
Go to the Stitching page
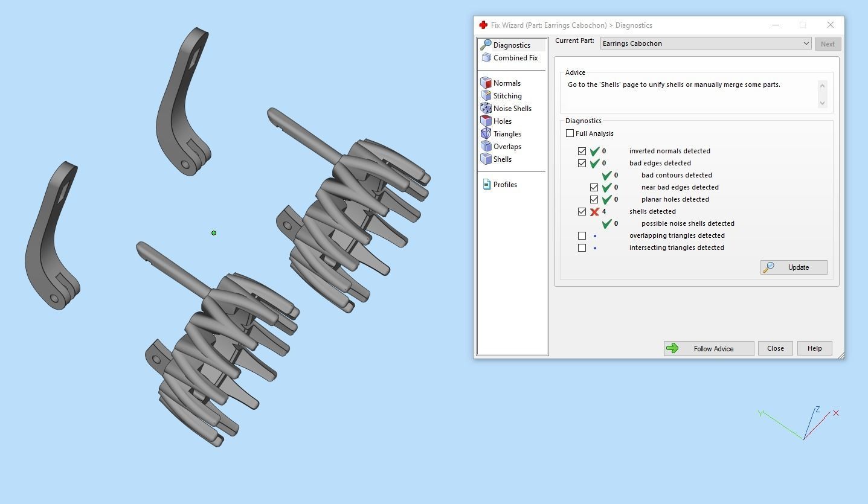click(x=507, y=96)
